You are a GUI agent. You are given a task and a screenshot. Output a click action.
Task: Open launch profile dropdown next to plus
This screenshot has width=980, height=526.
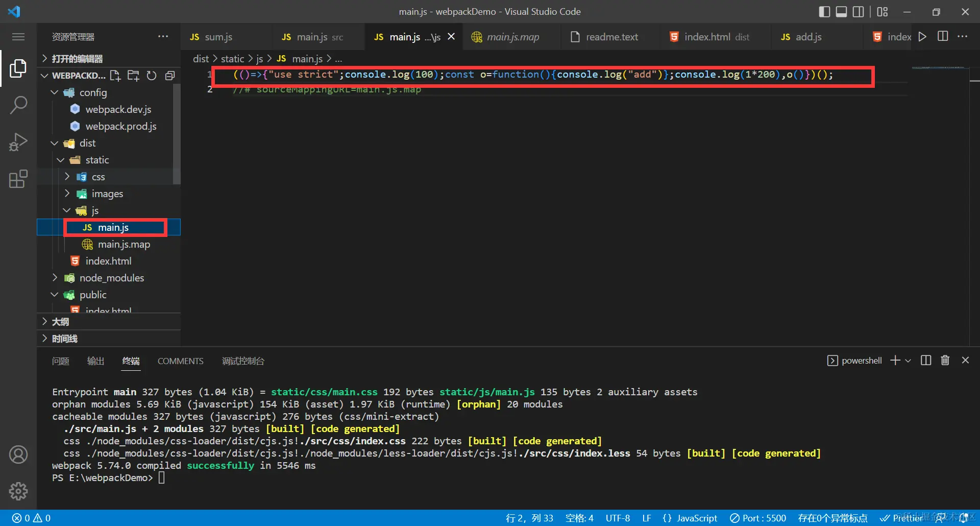[x=908, y=361]
